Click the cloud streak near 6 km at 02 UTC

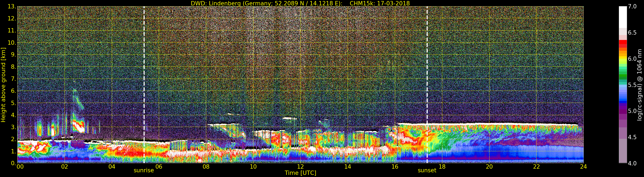(78, 99)
